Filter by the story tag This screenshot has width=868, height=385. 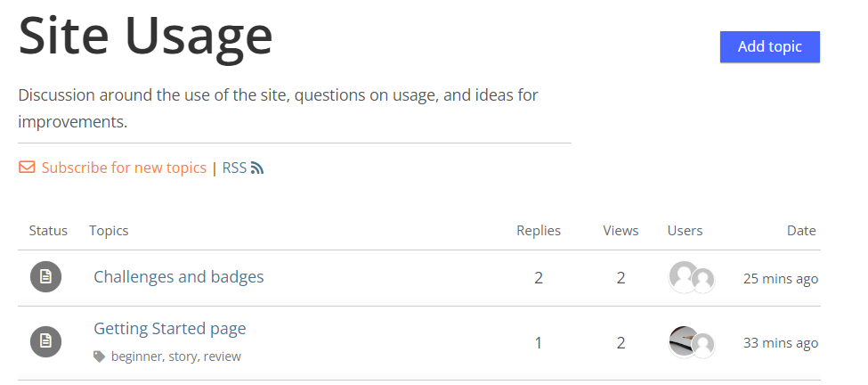(x=183, y=356)
